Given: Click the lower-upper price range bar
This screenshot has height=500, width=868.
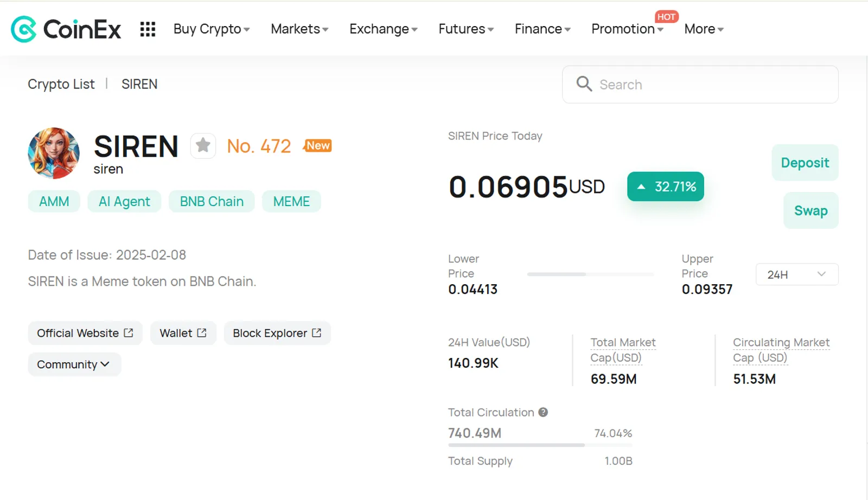Looking at the screenshot, I should 591,274.
